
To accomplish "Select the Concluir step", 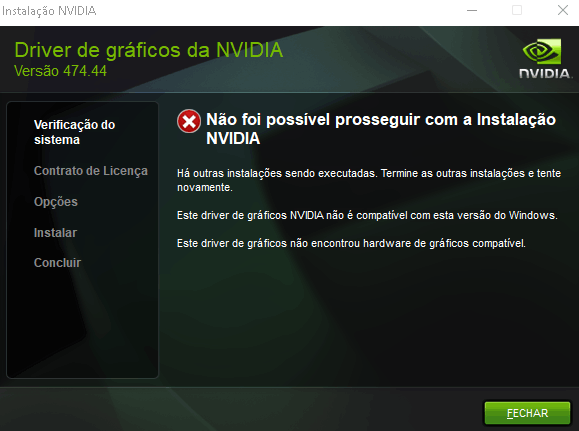I will click(x=57, y=263).
